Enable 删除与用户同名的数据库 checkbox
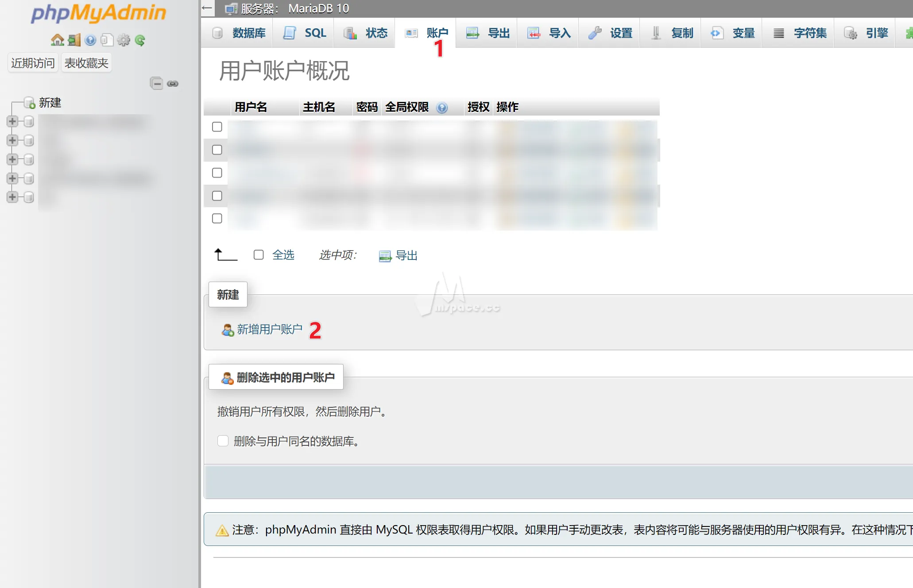This screenshot has height=588, width=913. click(x=223, y=441)
